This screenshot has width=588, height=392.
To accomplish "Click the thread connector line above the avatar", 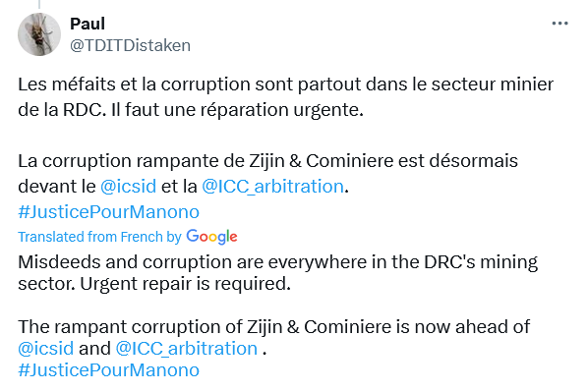I will [39, 4].
